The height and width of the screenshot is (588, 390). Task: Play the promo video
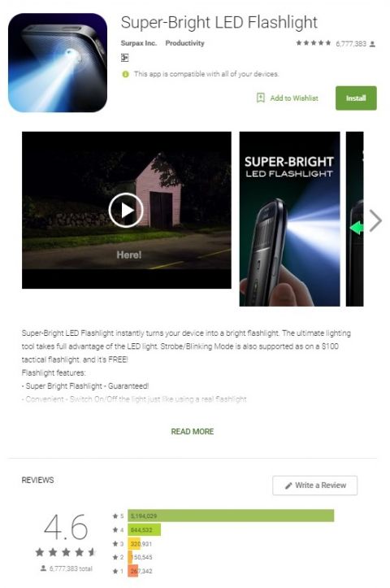click(126, 210)
